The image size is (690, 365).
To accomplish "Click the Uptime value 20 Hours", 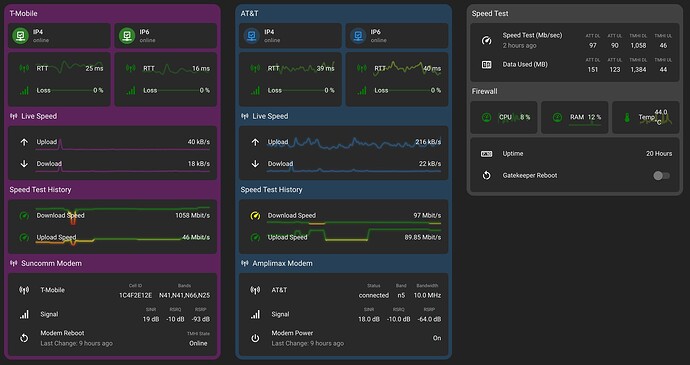I will tap(659, 154).
